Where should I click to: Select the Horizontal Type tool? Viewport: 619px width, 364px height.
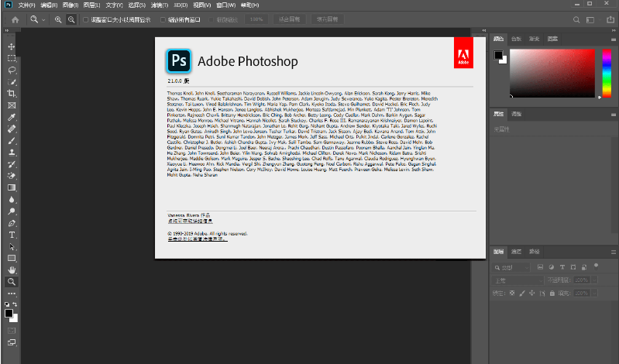[12, 235]
